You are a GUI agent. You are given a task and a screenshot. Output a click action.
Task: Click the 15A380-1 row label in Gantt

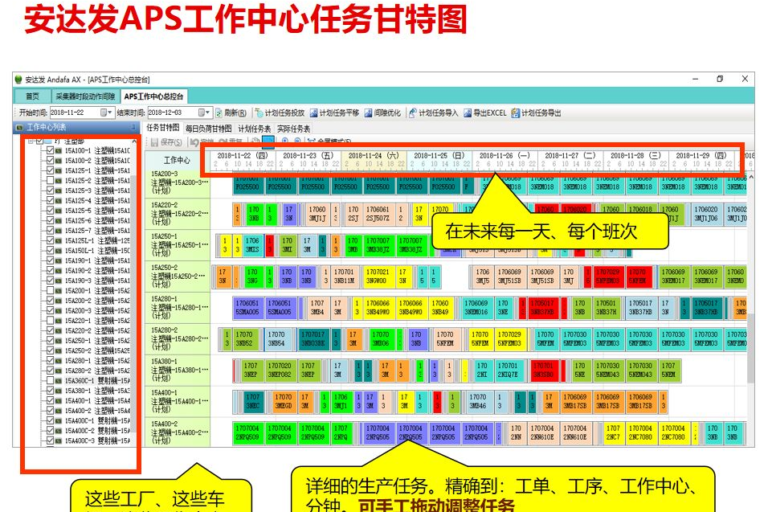point(177,370)
